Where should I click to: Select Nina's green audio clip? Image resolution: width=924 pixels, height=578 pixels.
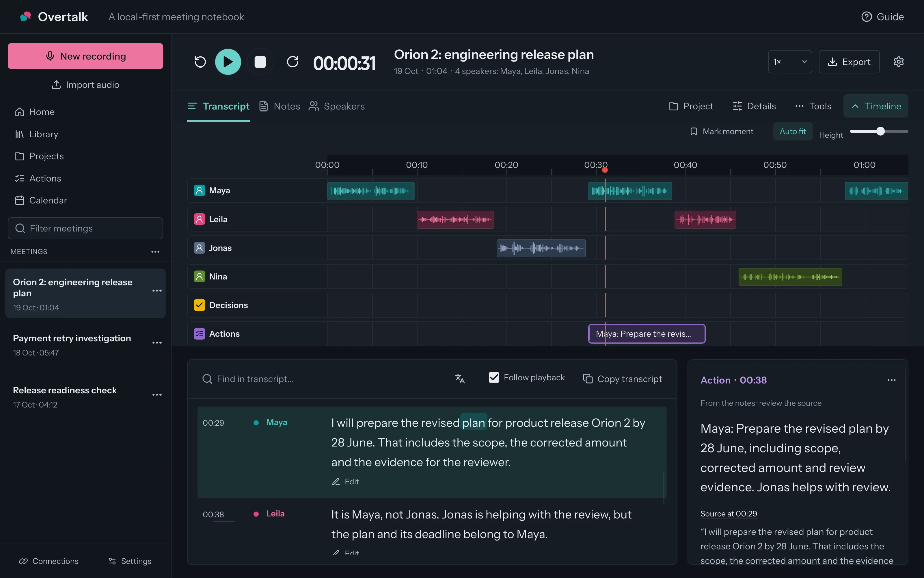(790, 277)
